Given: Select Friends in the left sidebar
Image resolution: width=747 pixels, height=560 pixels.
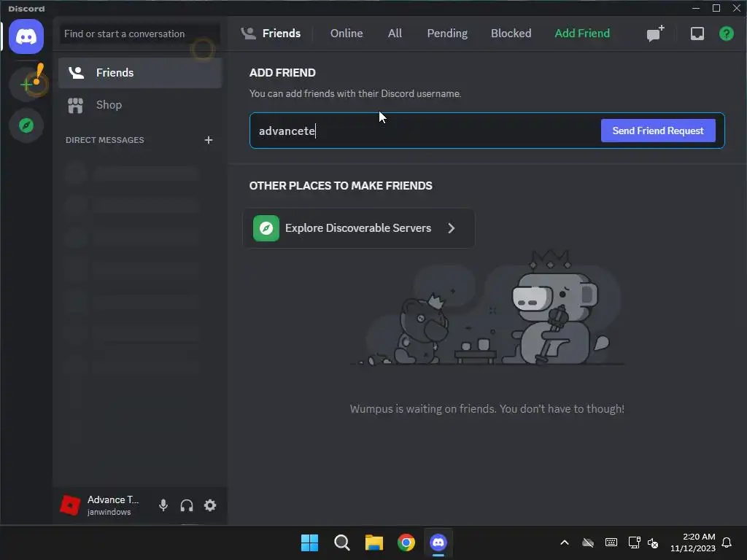Looking at the screenshot, I should (140, 73).
